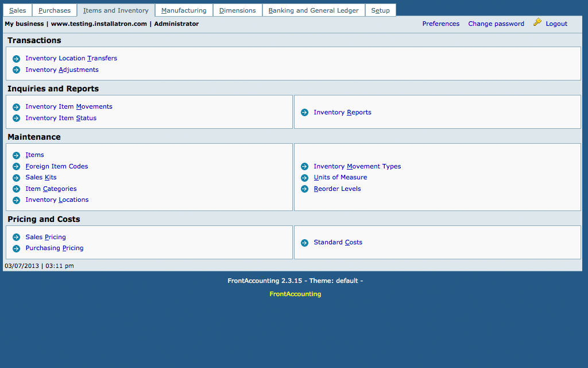Open Inventory Item Movements inquiry
Viewport: 588px width, 368px height.
point(69,106)
